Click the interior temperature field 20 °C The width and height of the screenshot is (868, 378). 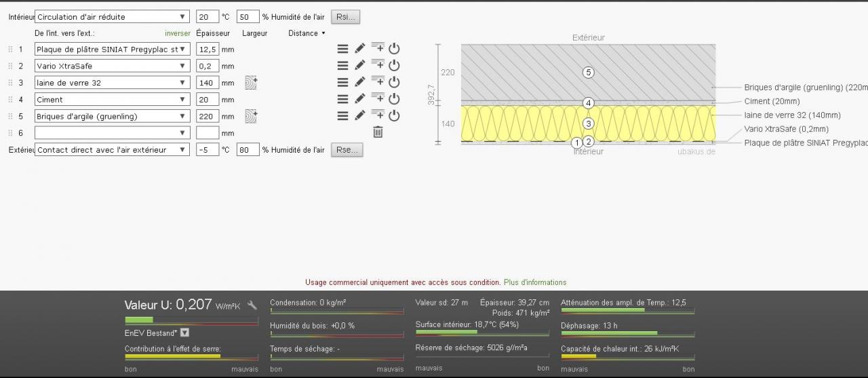[208, 17]
